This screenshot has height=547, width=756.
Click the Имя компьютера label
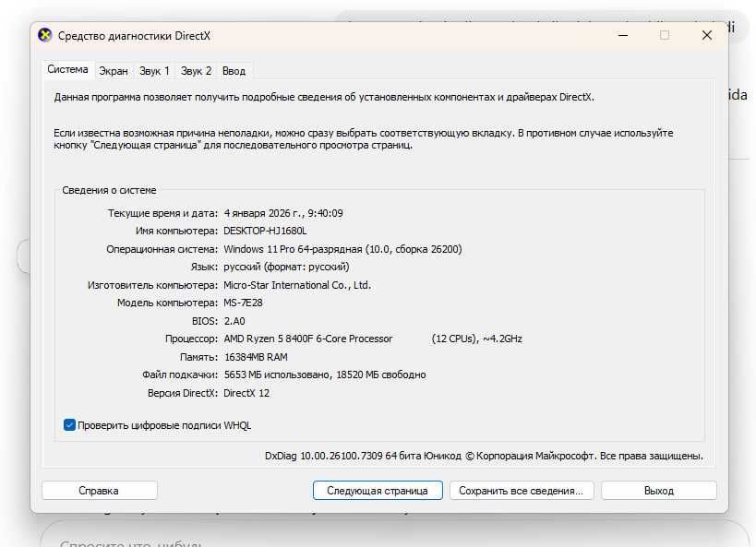coord(176,231)
